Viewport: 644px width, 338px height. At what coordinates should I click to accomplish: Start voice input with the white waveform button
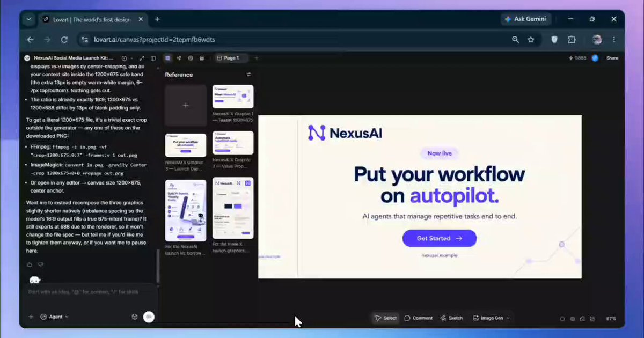click(149, 317)
